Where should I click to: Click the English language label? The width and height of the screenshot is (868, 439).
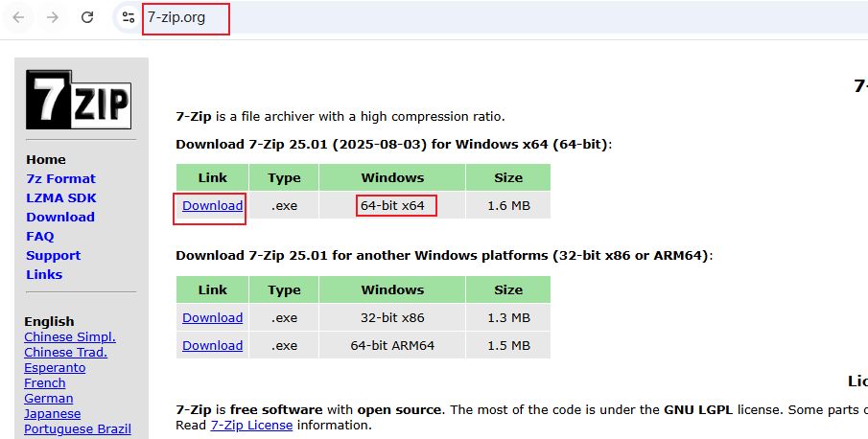click(49, 321)
